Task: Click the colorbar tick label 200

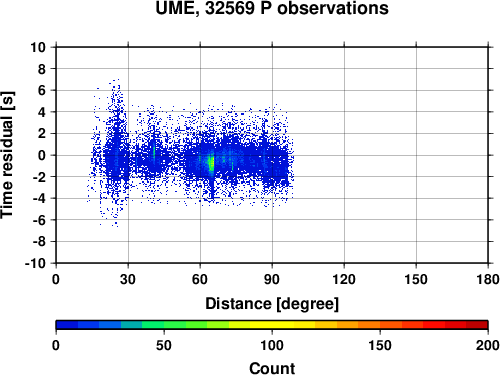Action: (x=488, y=345)
